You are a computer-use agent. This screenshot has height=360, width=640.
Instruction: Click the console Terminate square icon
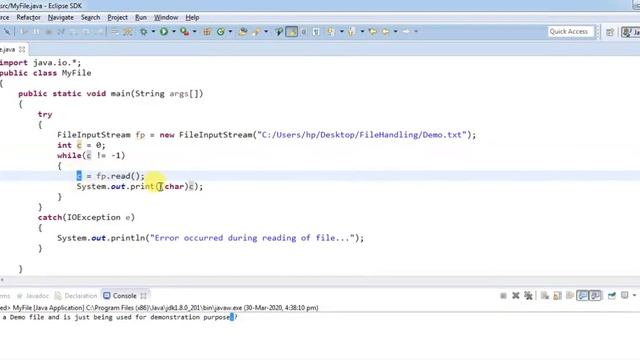tap(503, 296)
